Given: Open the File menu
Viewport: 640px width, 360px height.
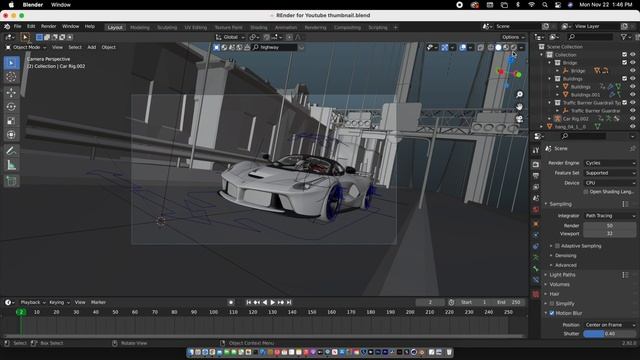Looking at the screenshot, I should [x=18, y=27].
